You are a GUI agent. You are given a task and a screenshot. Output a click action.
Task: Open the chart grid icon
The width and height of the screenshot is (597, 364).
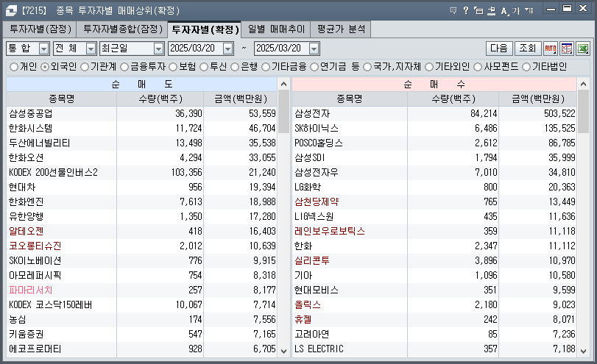567,49
